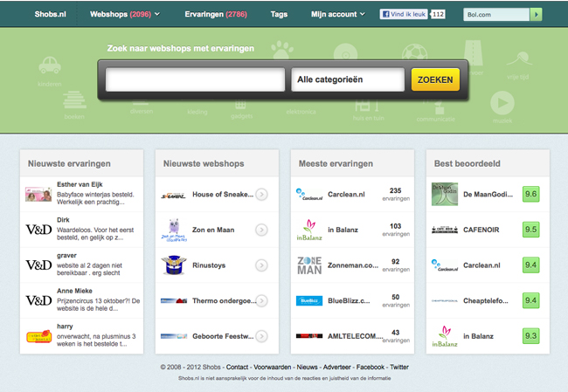568x392 pixels.
Task: Click the 9.3 rating badge
Action: tap(530, 336)
